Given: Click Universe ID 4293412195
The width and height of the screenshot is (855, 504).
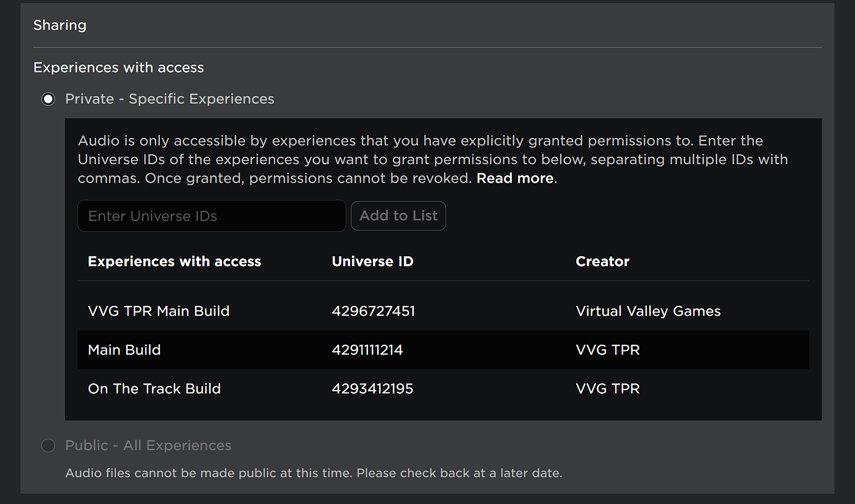Looking at the screenshot, I should click(372, 388).
